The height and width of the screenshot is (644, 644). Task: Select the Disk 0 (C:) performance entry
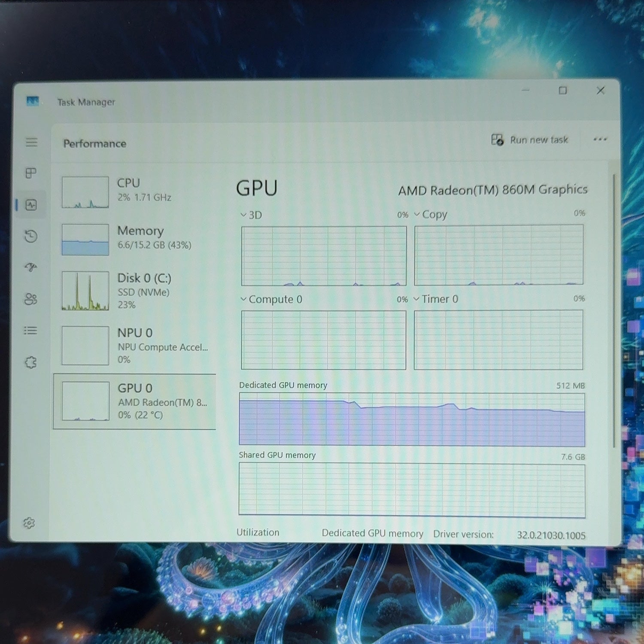point(135,291)
